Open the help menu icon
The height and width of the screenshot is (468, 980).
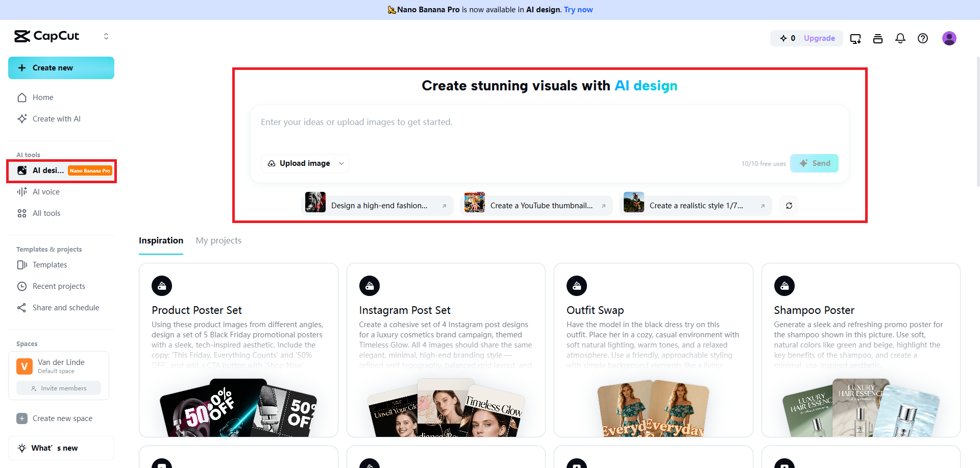(x=923, y=38)
